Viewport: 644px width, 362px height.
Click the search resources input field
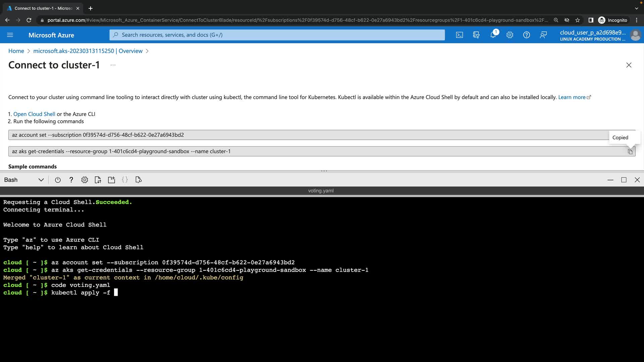pyautogui.click(x=277, y=35)
